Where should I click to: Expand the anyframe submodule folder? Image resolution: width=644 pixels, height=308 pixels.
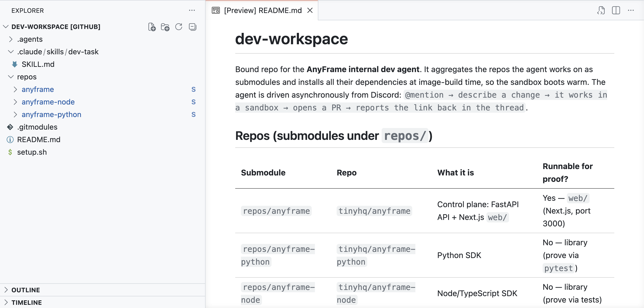(15, 89)
